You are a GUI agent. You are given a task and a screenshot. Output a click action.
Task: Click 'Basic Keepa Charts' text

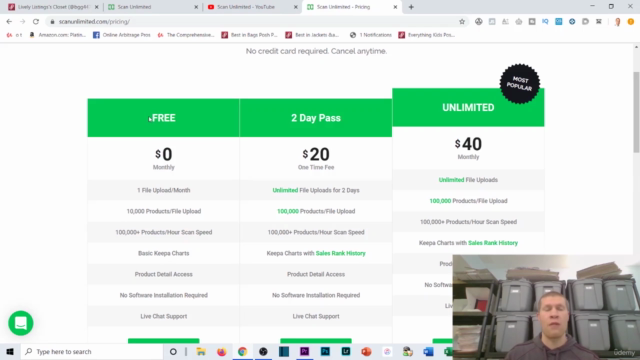click(x=164, y=253)
